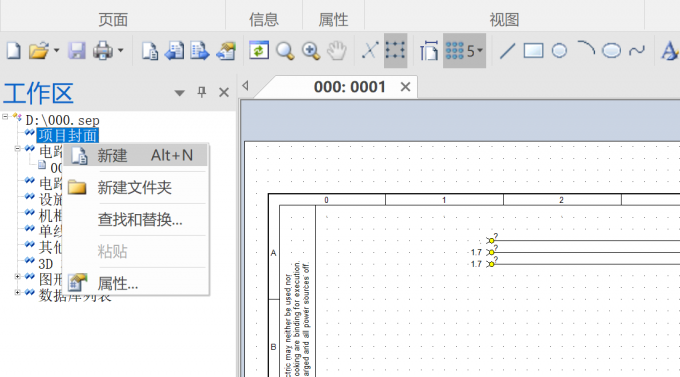Choose 属性... from context menu
Viewport: 680px width, 377px height.
136,284
